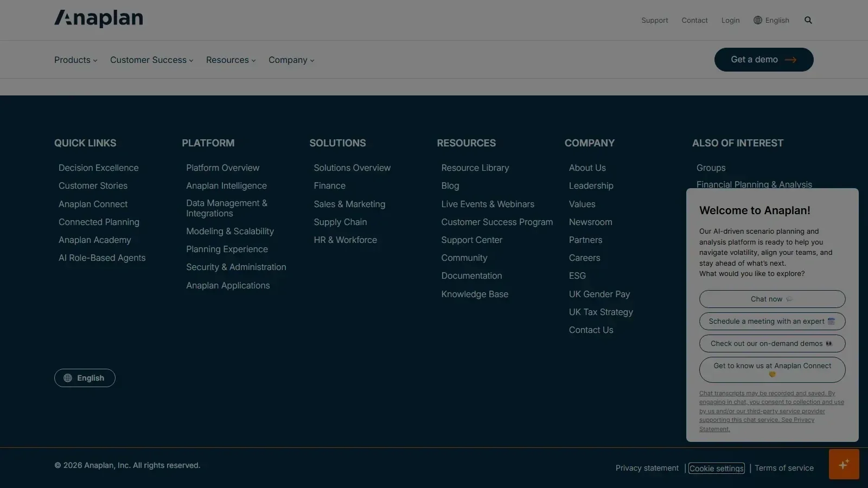Go to Supply Chain

click(340, 222)
